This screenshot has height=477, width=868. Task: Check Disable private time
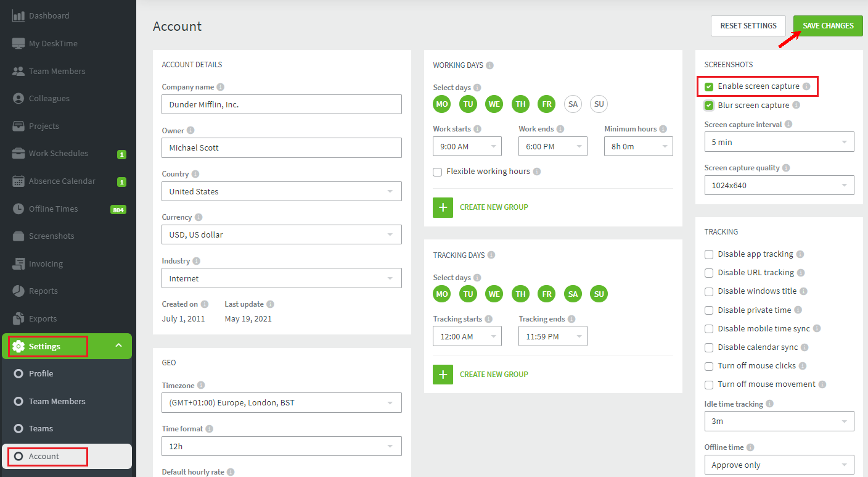point(709,310)
